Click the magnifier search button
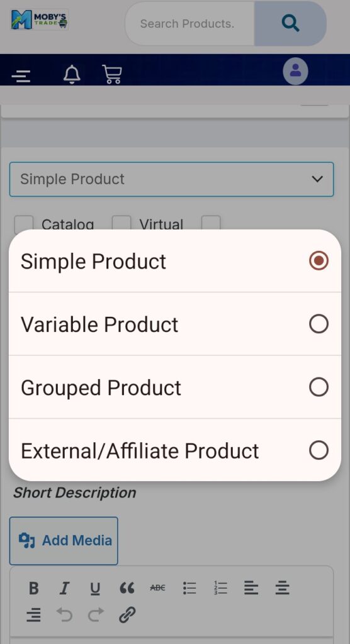Screen dimensions: 350x644 coord(290,23)
